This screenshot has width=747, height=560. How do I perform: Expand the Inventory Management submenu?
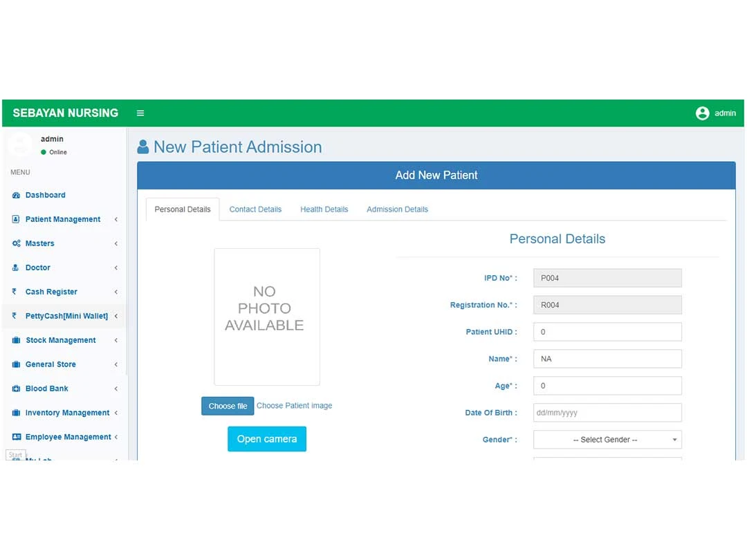point(116,413)
